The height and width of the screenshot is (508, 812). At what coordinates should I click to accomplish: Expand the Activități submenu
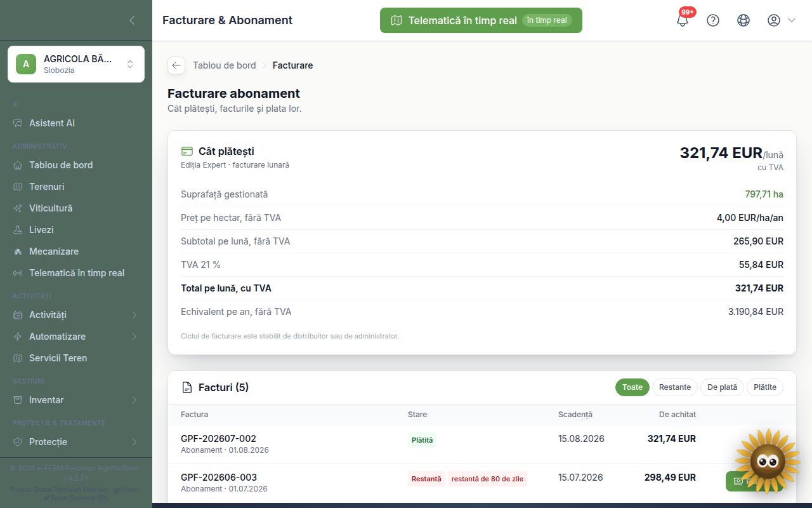point(76,315)
